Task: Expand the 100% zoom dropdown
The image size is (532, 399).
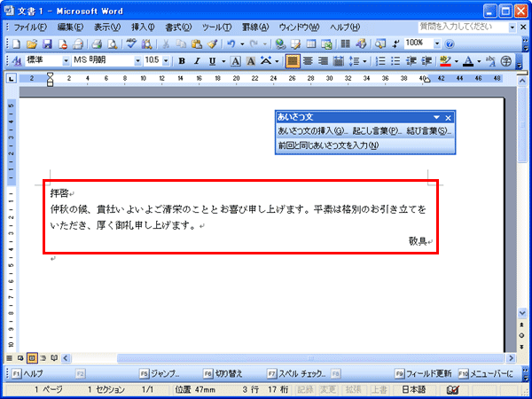Action: pos(437,43)
